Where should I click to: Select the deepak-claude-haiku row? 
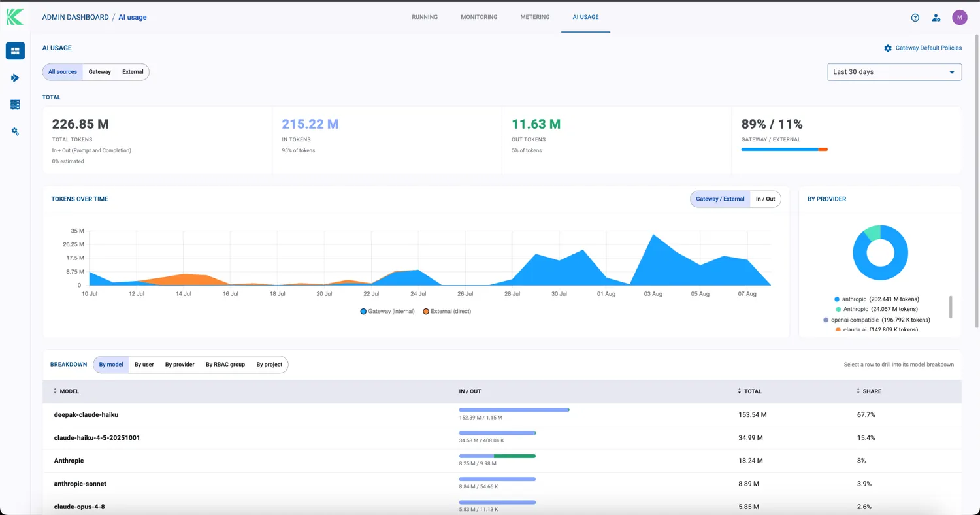(x=502, y=414)
